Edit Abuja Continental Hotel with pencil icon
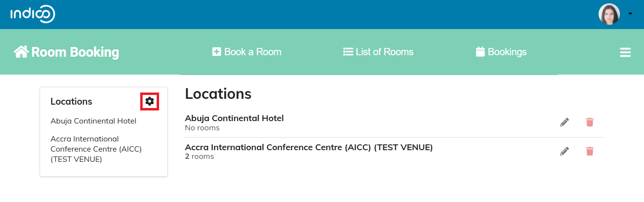This screenshot has height=202, width=644. (564, 122)
